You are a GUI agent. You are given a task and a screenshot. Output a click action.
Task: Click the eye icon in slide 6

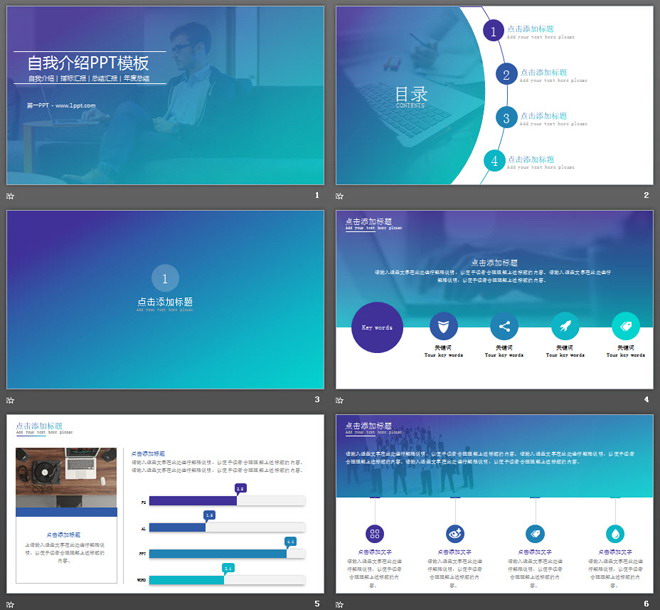tap(455, 534)
